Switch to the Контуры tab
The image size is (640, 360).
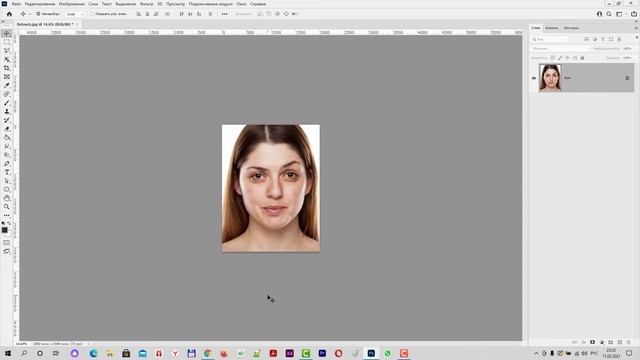(571, 28)
